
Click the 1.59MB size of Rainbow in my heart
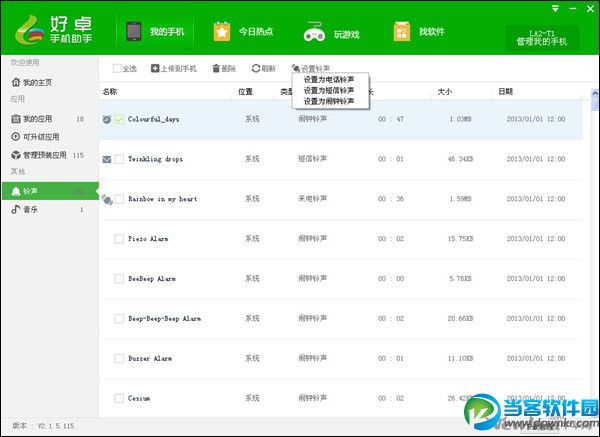[460, 199]
